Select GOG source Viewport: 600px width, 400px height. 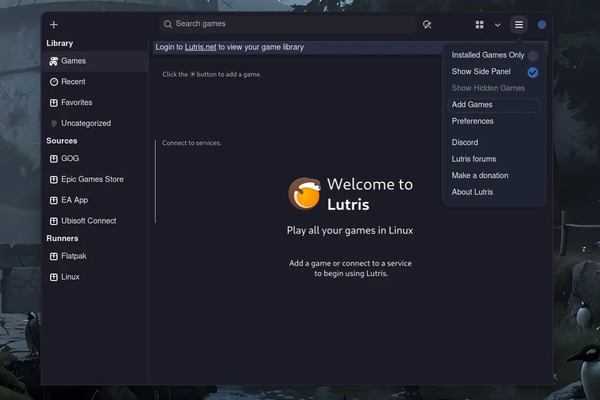[x=95, y=158]
